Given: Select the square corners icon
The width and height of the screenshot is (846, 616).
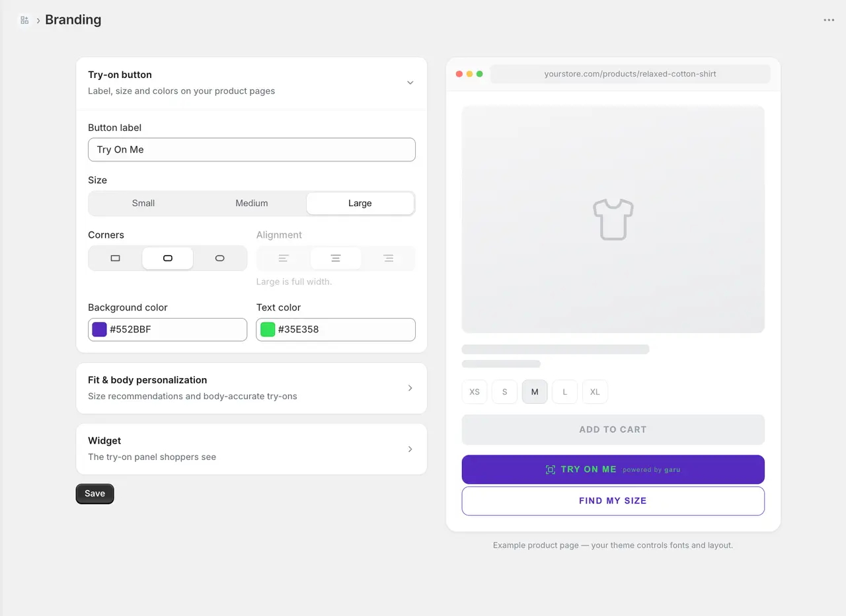Looking at the screenshot, I should pyautogui.click(x=116, y=258).
